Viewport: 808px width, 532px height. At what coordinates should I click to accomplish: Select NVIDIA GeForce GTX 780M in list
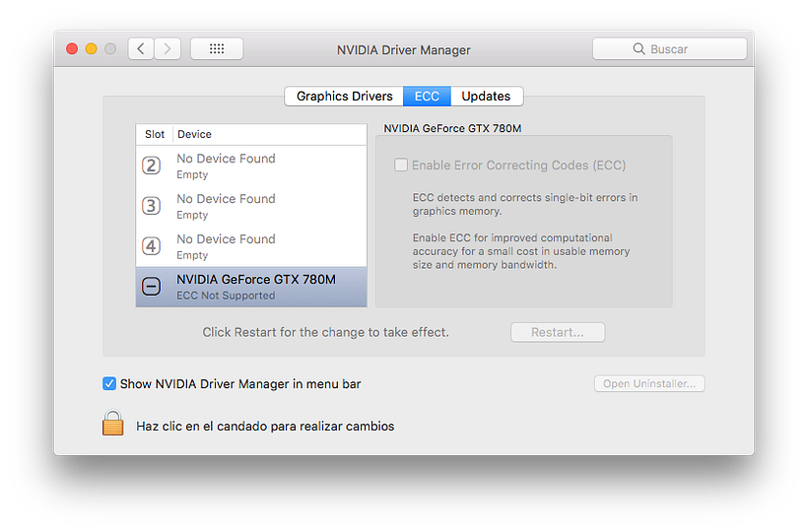coord(251,287)
